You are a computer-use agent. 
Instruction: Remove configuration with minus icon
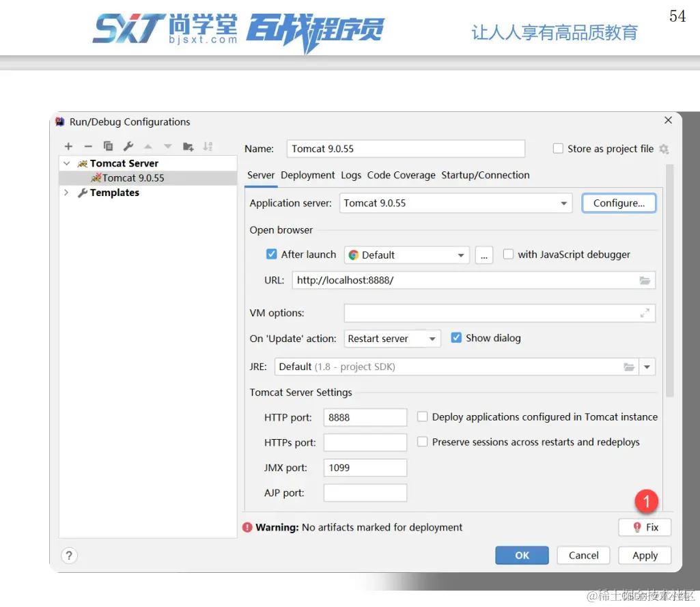(x=88, y=146)
